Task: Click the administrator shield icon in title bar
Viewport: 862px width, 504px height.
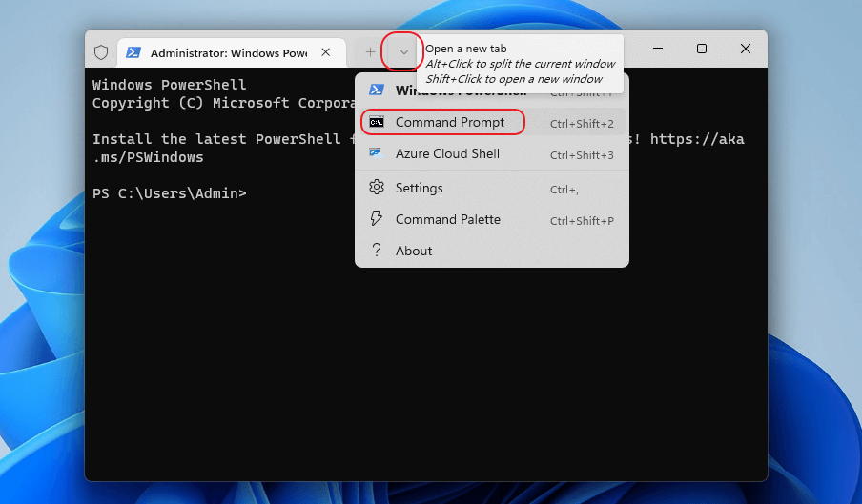Action: 101,52
